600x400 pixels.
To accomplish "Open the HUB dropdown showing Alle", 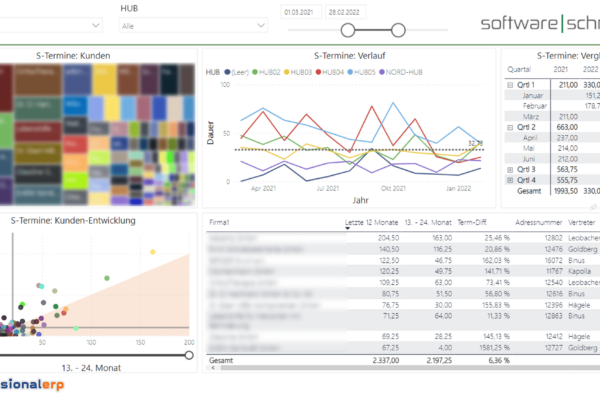I will [x=193, y=26].
